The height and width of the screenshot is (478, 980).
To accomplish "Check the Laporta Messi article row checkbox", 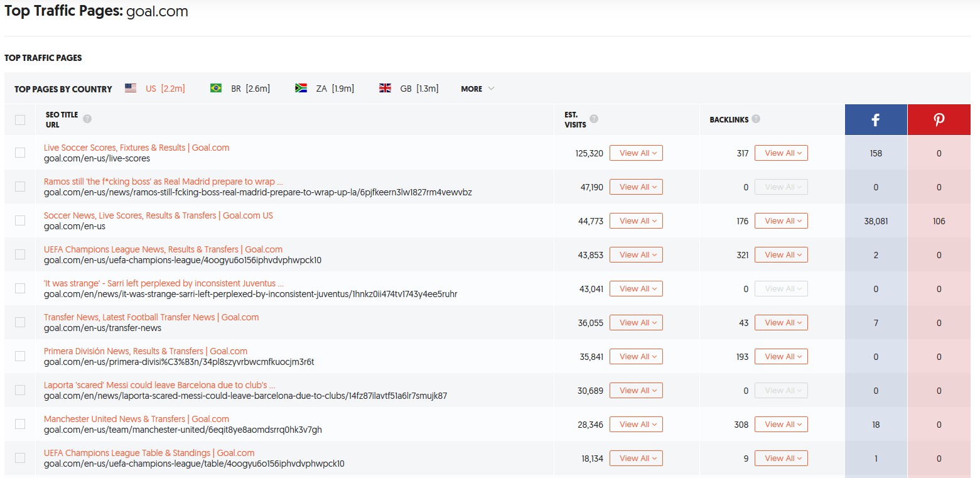I will click(x=20, y=390).
